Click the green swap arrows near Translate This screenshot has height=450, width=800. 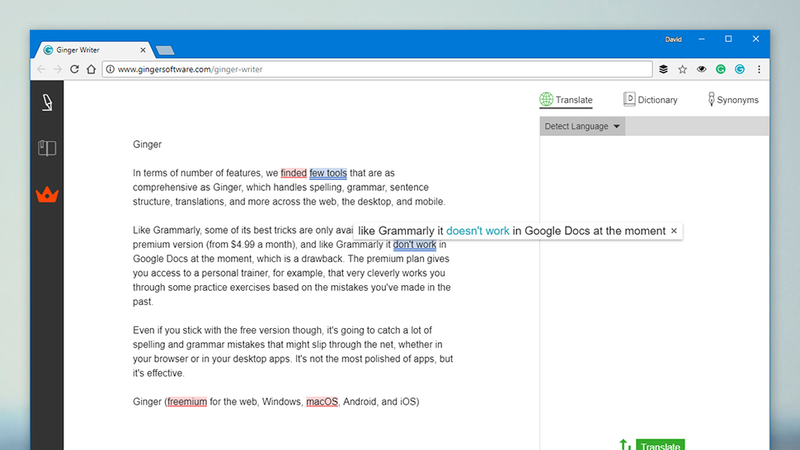point(625,445)
